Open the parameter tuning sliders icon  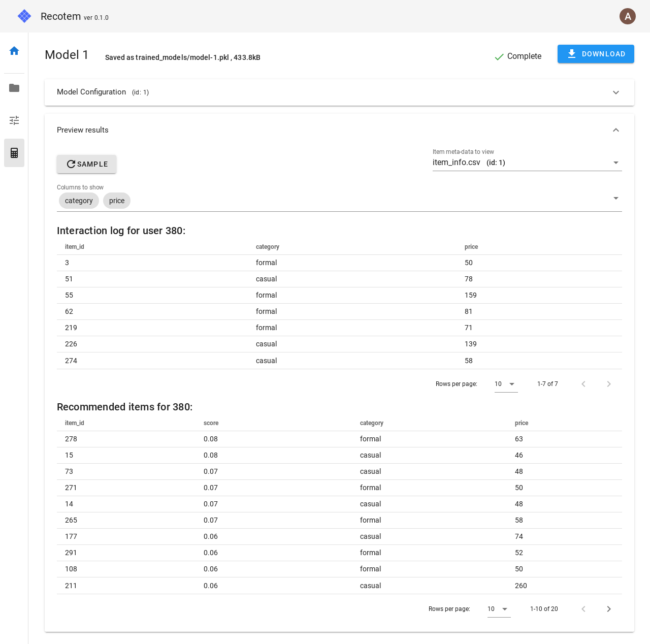point(14,120)
